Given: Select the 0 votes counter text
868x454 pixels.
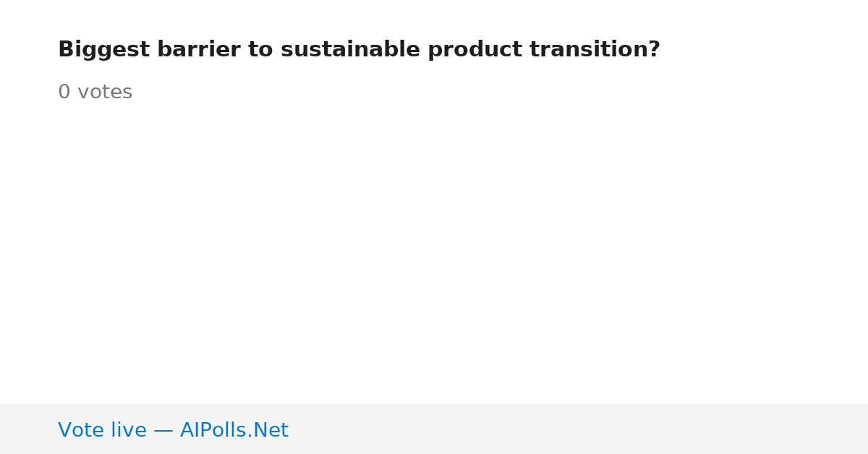Looking at the screenshot, I should (95, 93).
